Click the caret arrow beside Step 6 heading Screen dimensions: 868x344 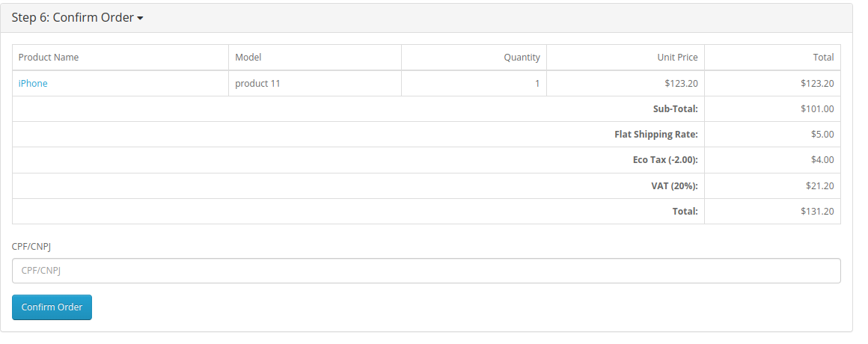140,19
